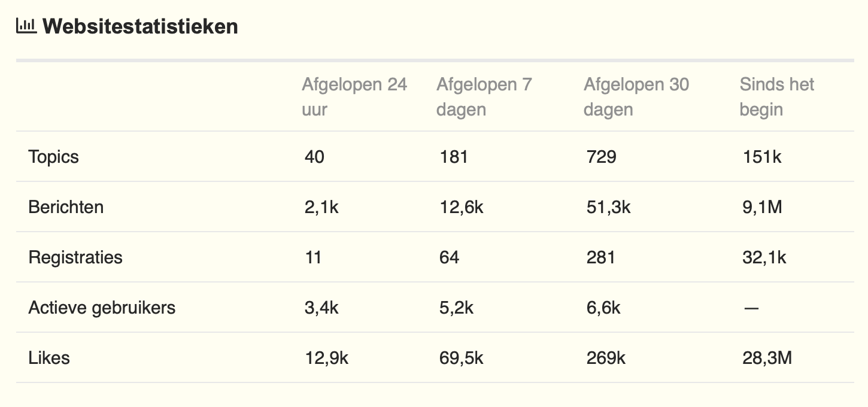Click the Berichten row label
The width and height of the screenshot is (868, 407).
click(66, 207)
